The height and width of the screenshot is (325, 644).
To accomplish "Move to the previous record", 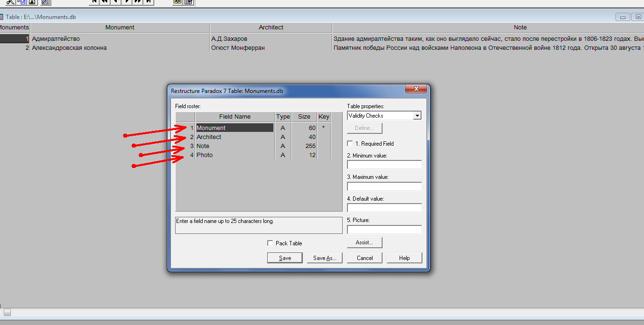I will 116,2.
